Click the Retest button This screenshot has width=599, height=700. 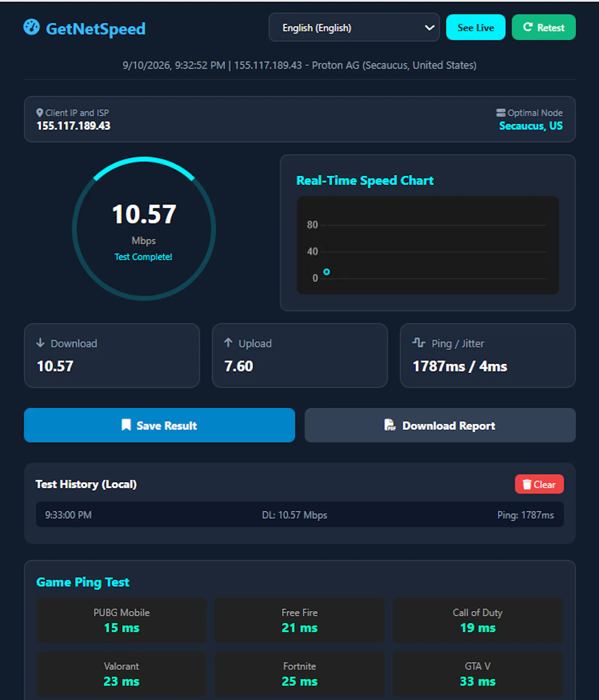[x=544, y=27]
